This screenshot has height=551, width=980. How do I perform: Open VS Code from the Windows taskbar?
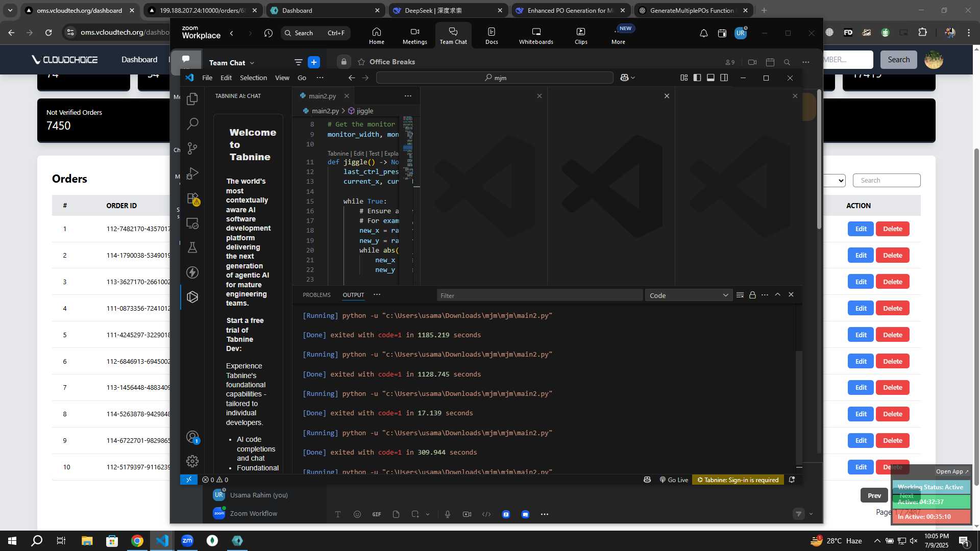click(x=162, y=540)
